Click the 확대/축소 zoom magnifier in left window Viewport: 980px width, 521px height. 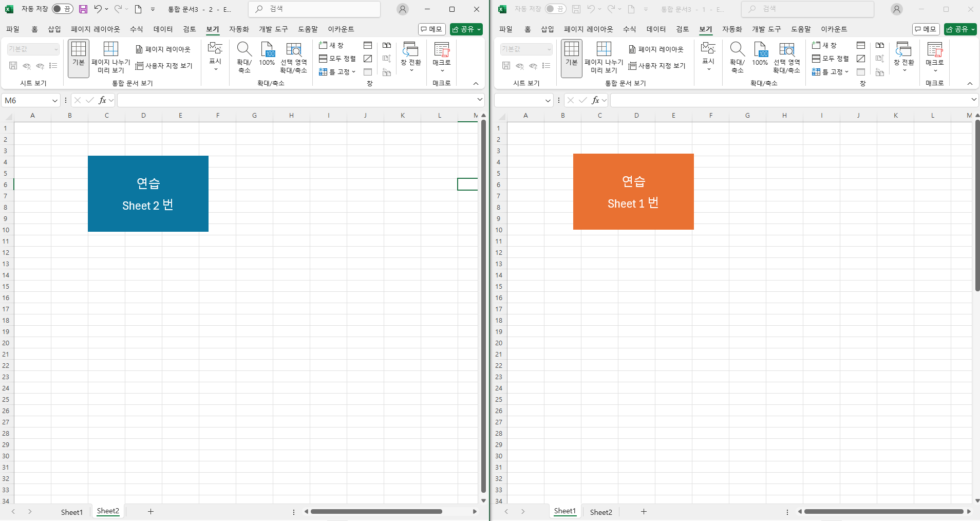(244, 58)
